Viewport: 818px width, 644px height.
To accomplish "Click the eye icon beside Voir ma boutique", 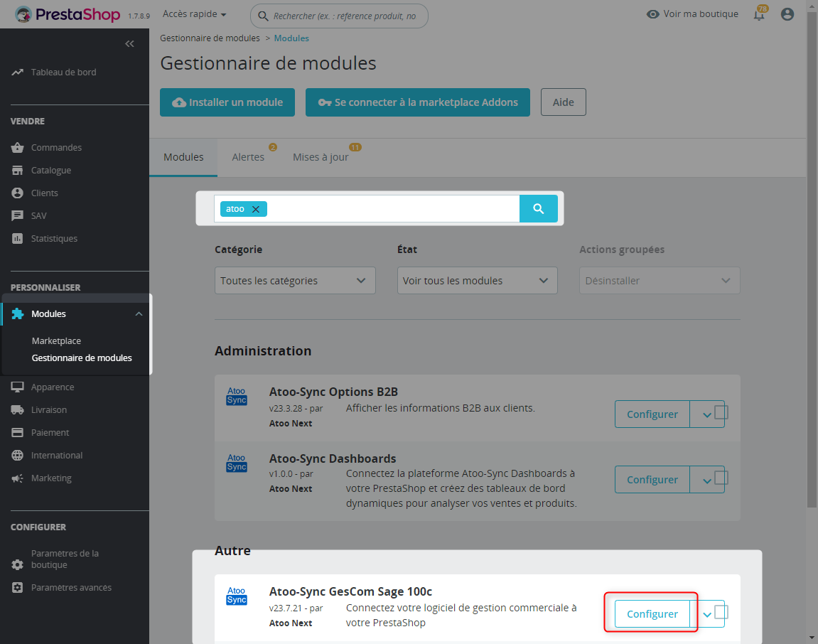I will pyautogui.click(x=652, y=14).
